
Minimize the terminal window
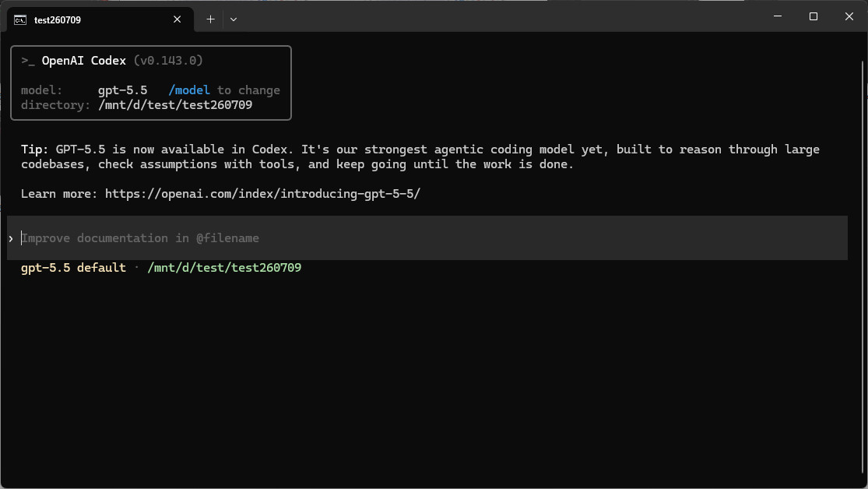coord(778,16)
